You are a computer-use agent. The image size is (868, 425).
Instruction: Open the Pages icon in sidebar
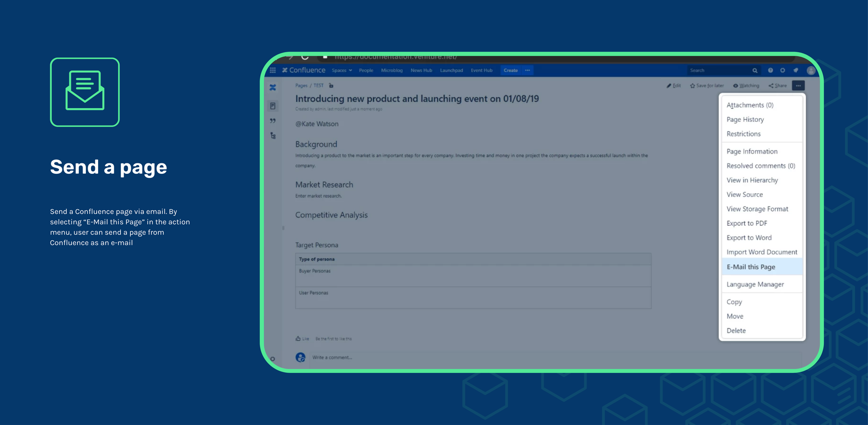[x=273, y=106]
